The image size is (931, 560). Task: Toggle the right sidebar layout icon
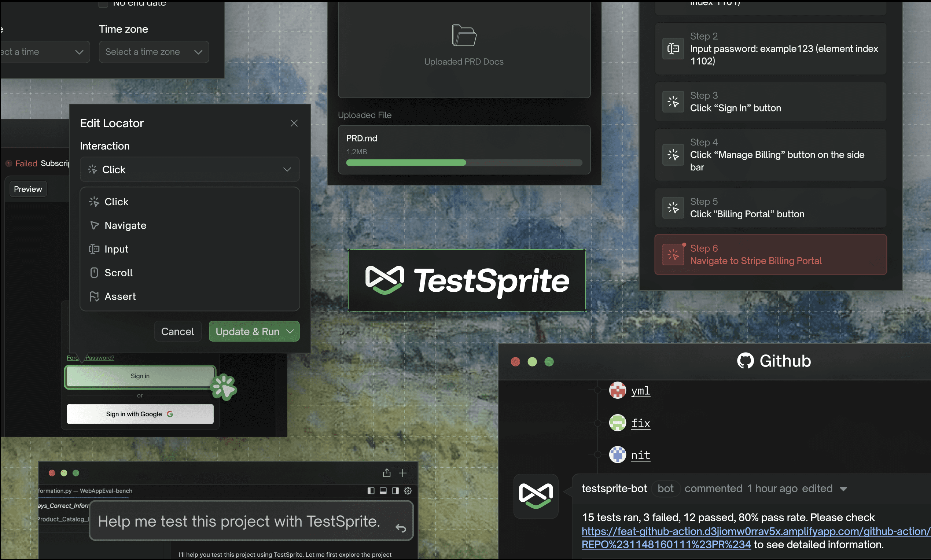point(395,491)
